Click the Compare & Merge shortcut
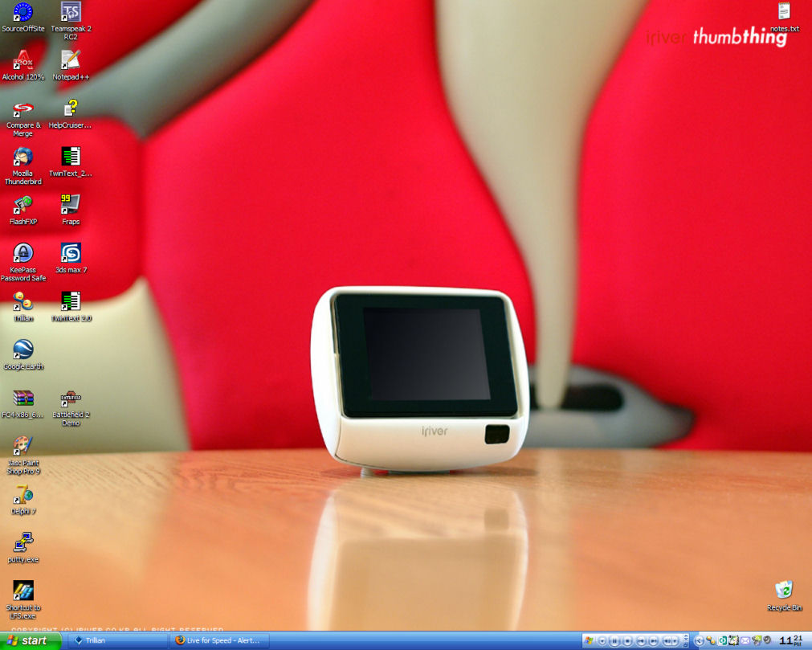 tap(22, 119)
